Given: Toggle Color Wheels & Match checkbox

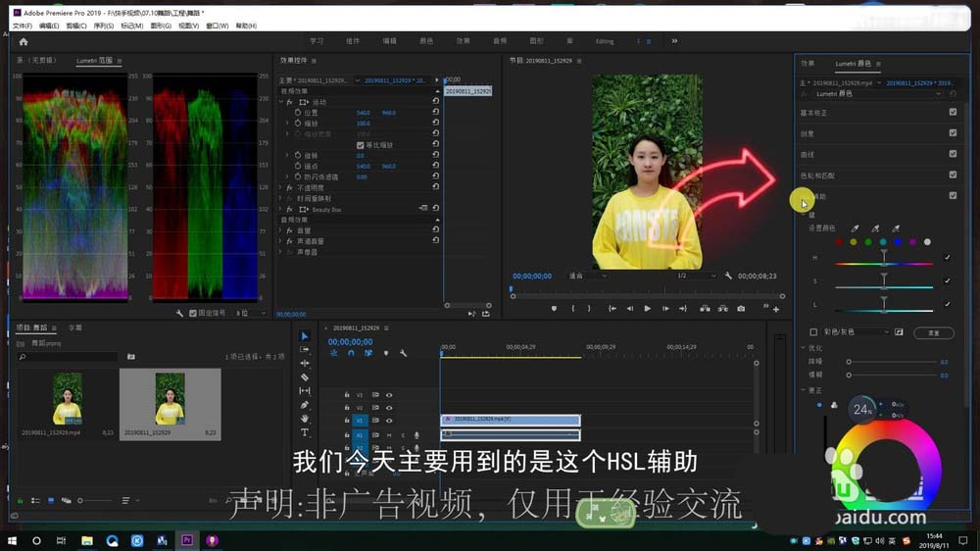Looking at the screenshot, I should [953, 175].
